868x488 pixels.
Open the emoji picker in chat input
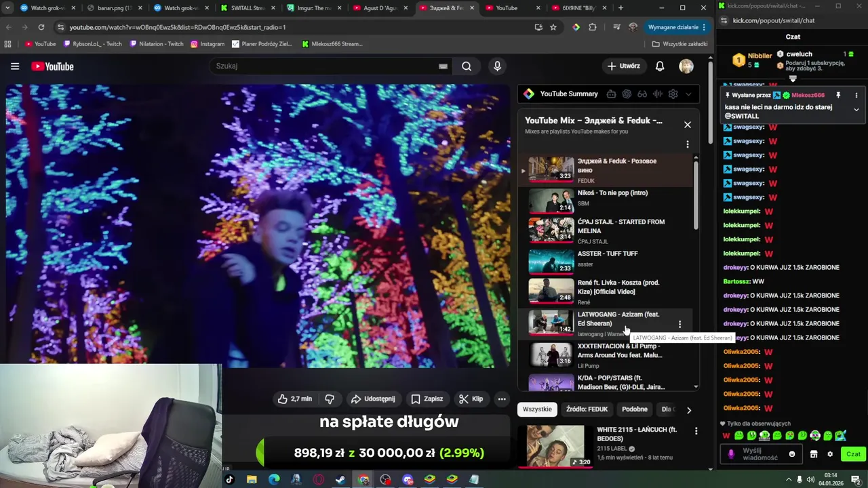[x=791, y=454]
